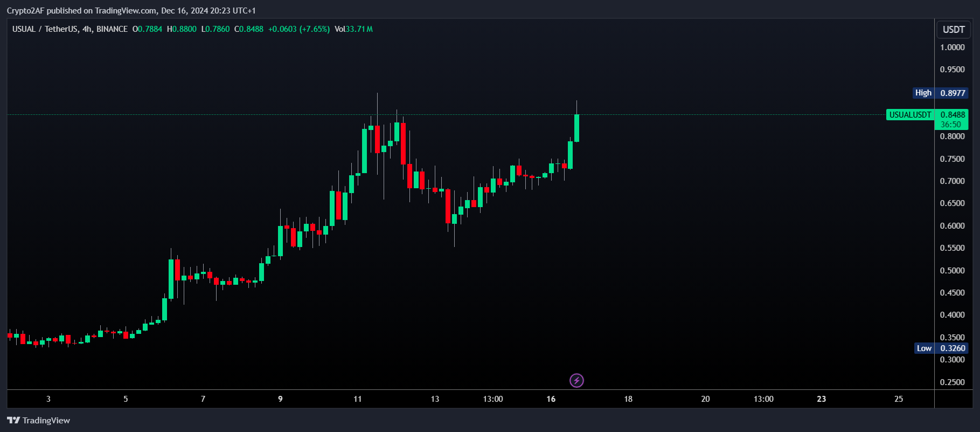Viewport: 980px width, 432px height.
Task: Click the published by Crypto2AF header text
Action: (x=131, y=11)
